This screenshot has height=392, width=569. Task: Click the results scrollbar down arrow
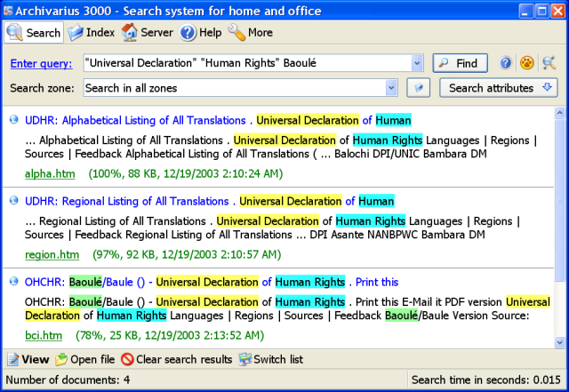pos(559,342)
